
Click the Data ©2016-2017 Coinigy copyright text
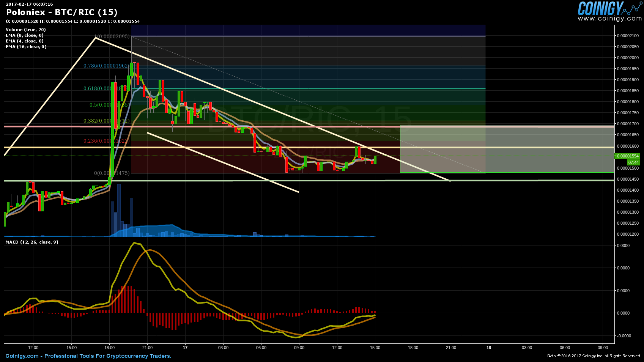(594, 356)
